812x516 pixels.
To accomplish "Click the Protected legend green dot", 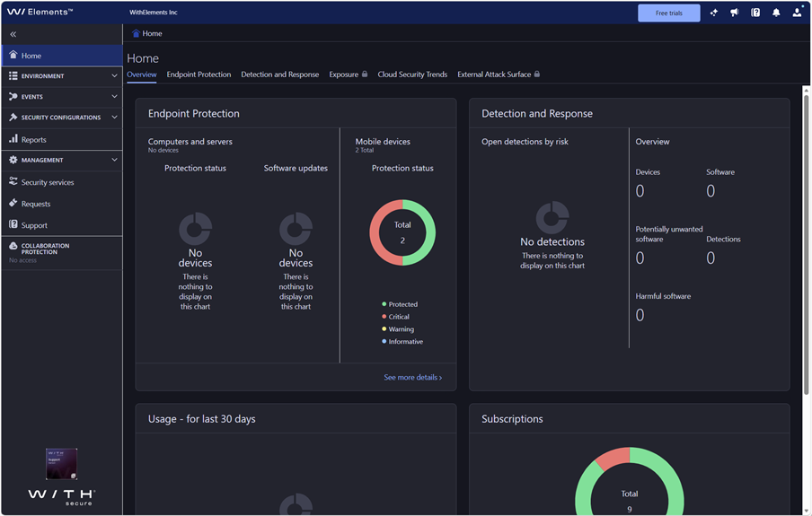I will (x=384, y=304).
